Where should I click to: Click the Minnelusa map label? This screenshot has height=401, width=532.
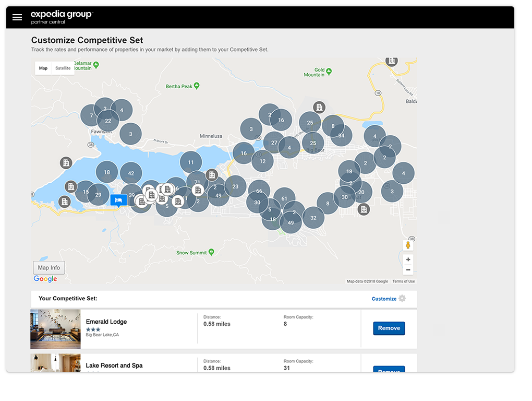pyautogui.click(x=211, y=136)
